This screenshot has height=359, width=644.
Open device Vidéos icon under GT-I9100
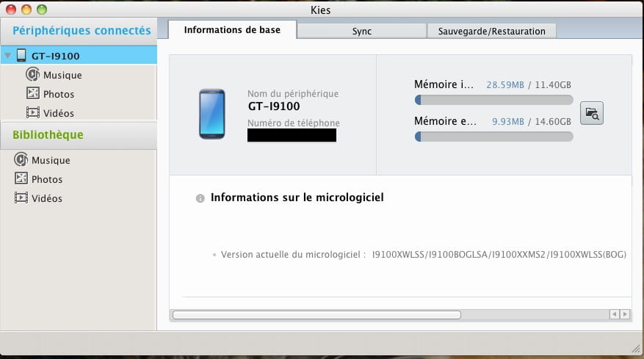tap(33, 112)
